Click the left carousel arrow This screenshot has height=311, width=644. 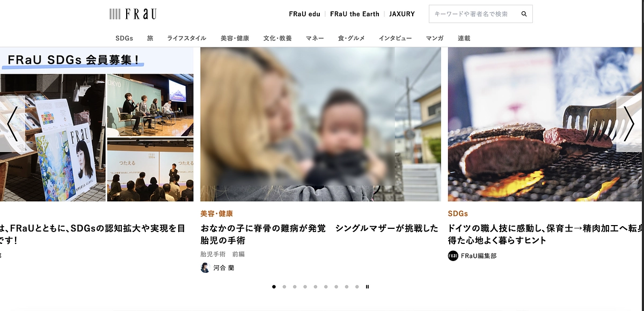[12, 124]
